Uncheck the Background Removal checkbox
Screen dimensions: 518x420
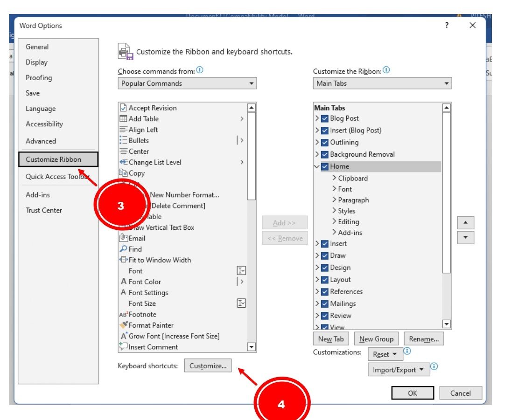click(x=325, y=154)
